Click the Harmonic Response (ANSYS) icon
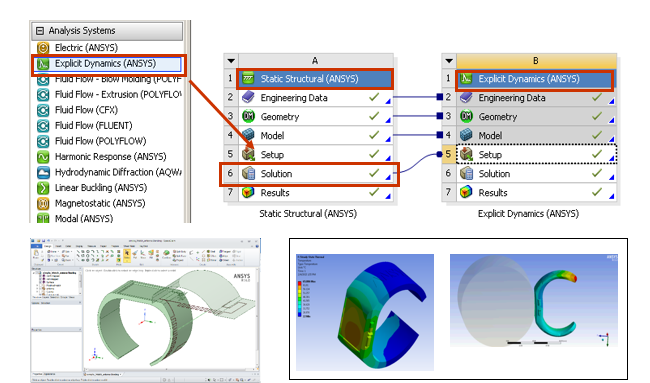This screenshot has height=383, width=650. [x=43, y=157]
